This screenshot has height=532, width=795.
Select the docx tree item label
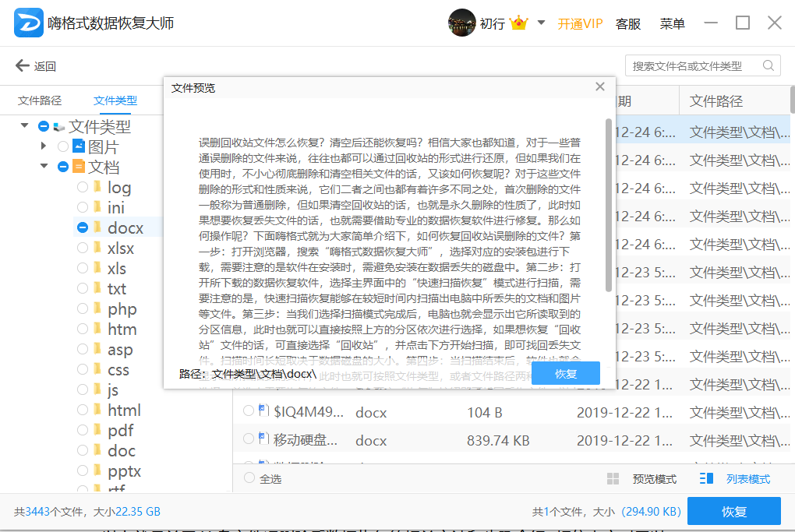pyautogui.click(x=125, y=228)
